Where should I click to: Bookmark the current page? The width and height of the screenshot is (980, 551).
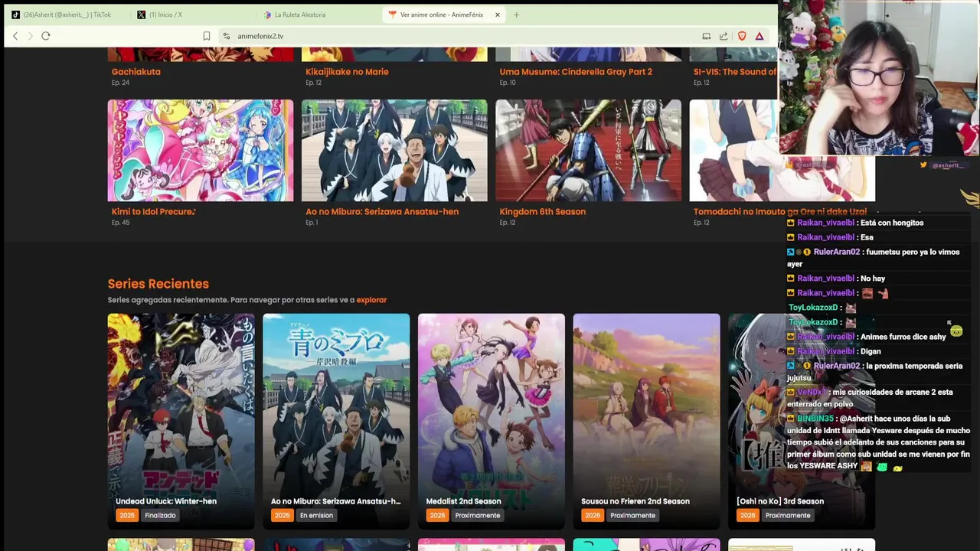(x=207, y=36)
